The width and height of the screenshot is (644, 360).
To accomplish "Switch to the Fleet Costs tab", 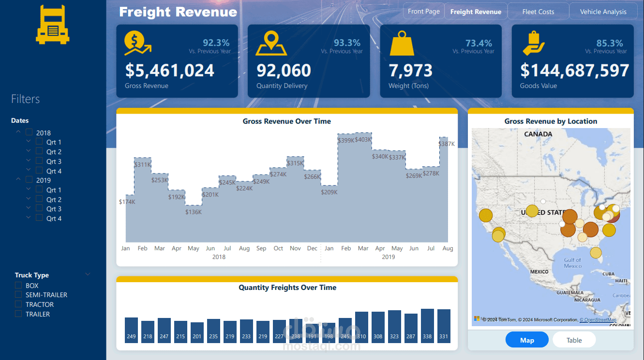I will coord(538,11).
